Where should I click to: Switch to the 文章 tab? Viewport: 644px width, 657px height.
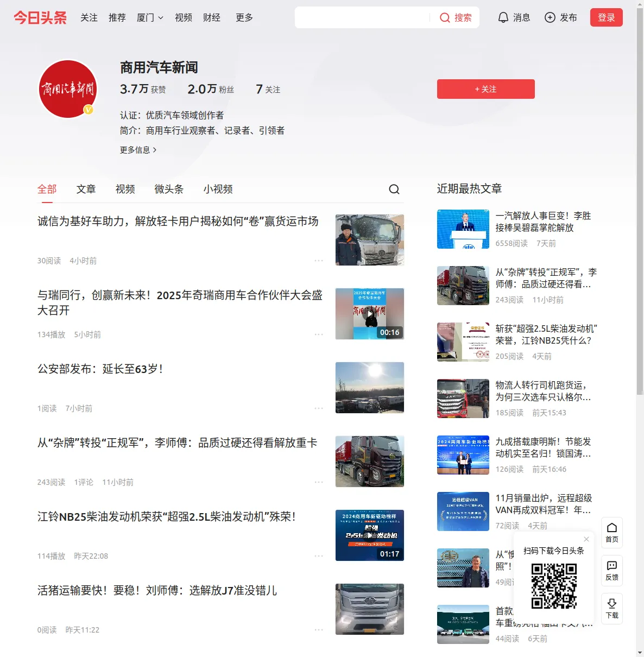pos(86,189)
